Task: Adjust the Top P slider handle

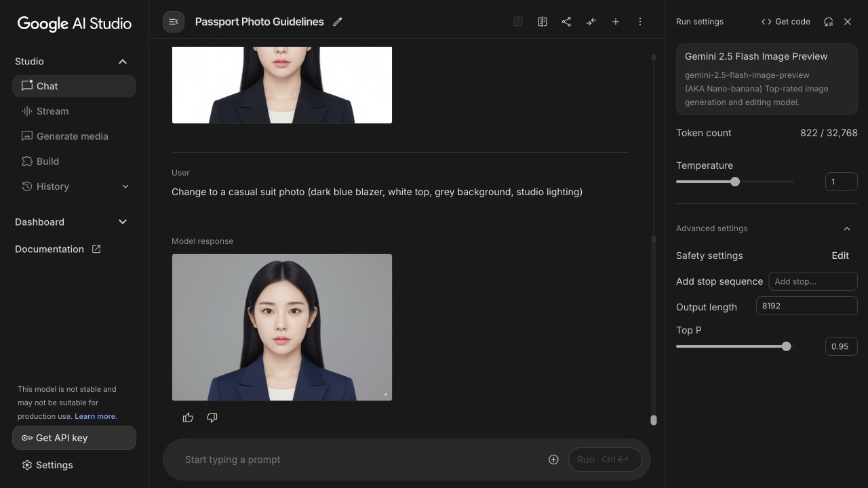Action: 787,346
